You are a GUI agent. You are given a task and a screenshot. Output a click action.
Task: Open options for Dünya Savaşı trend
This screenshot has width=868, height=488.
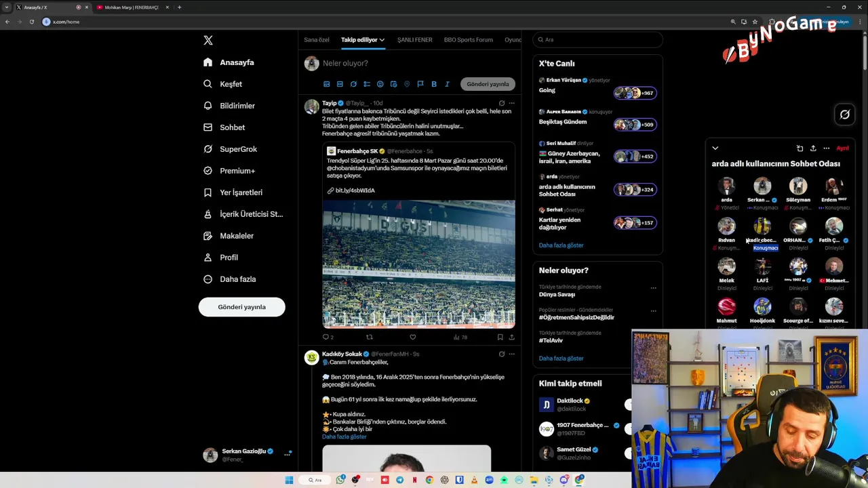[x=653, y=288]
